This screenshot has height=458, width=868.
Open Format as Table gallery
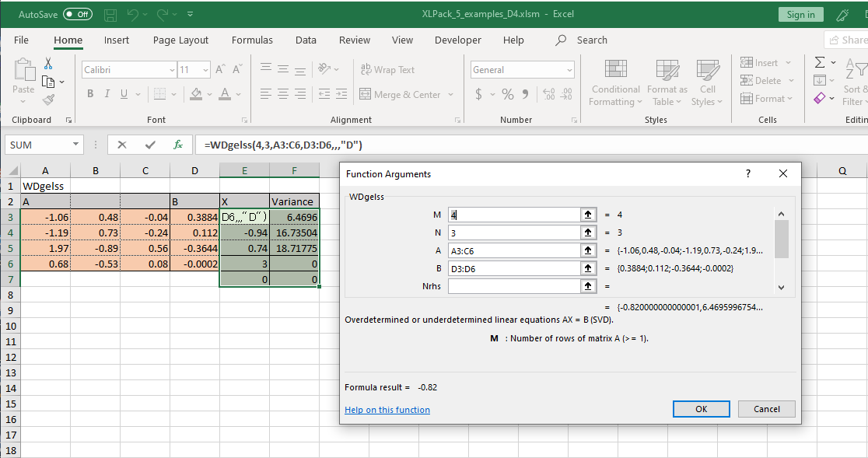point(667,83)
